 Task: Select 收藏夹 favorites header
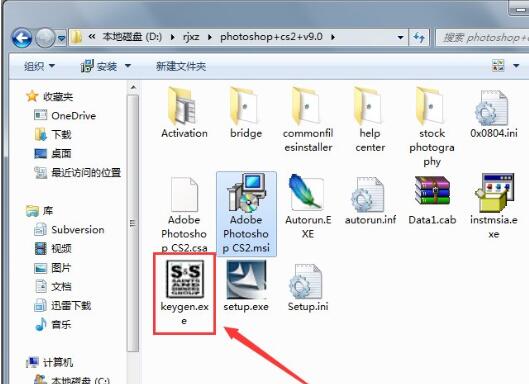[x=50, y=97]
